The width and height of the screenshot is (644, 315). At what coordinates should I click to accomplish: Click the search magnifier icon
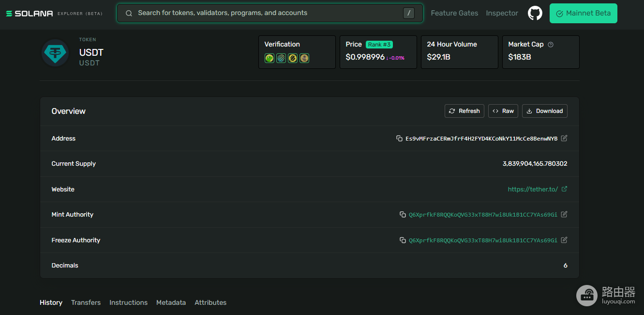pos(129,13)
